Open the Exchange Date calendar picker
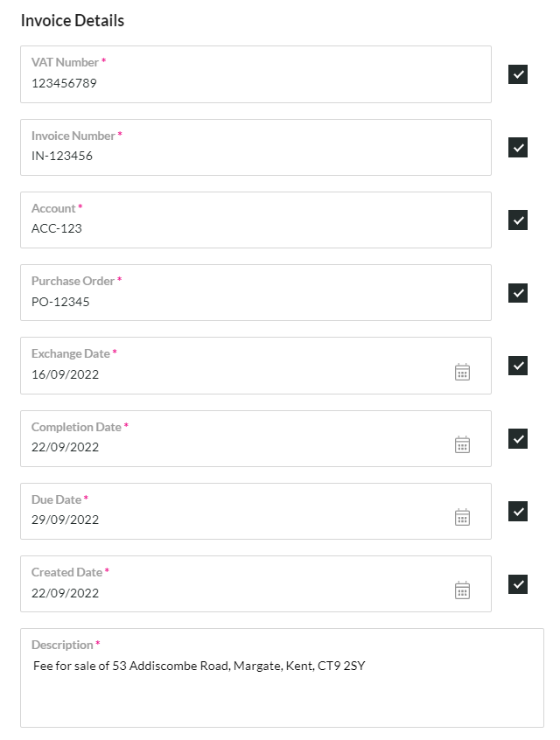The image size is (560, 740). pos(462,372)
